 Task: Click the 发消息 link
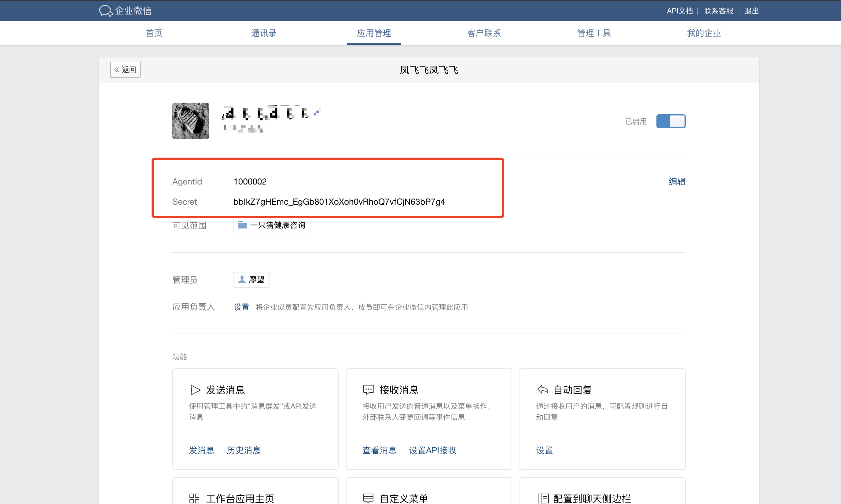(201, 450)
